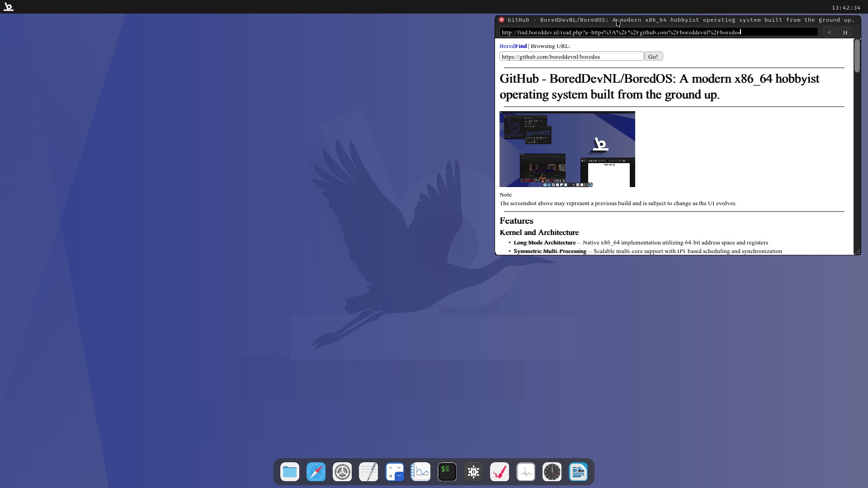Click the browser vertical scrollbar thumb

click(857, 56)
